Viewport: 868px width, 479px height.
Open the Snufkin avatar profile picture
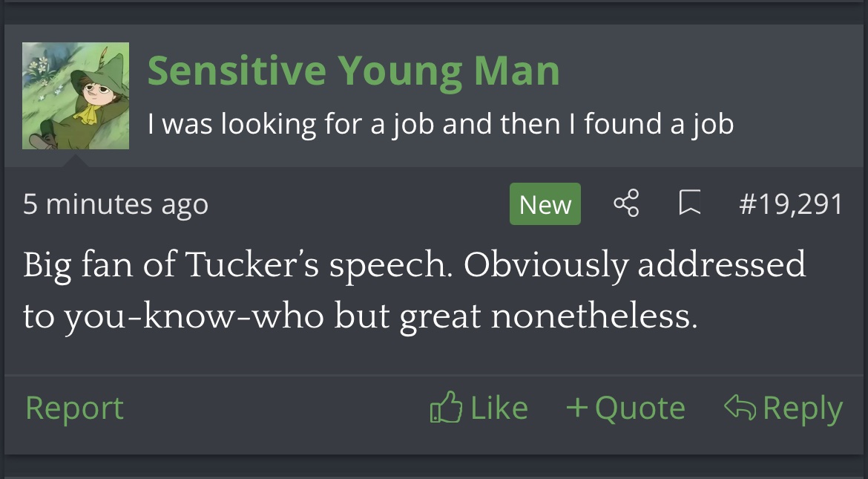(76, 96)
